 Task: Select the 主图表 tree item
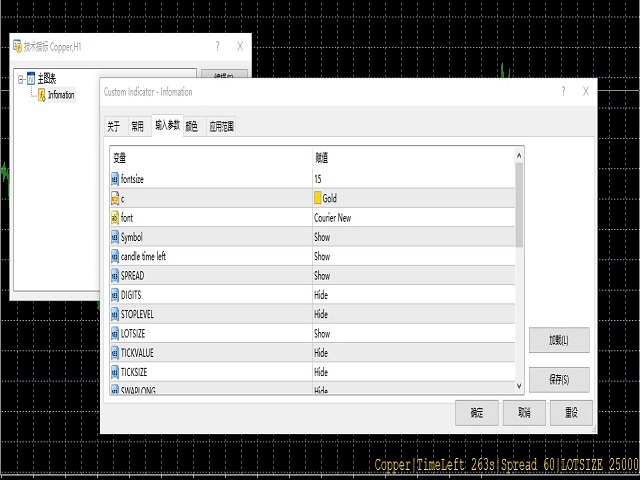(x=47, y=78)
